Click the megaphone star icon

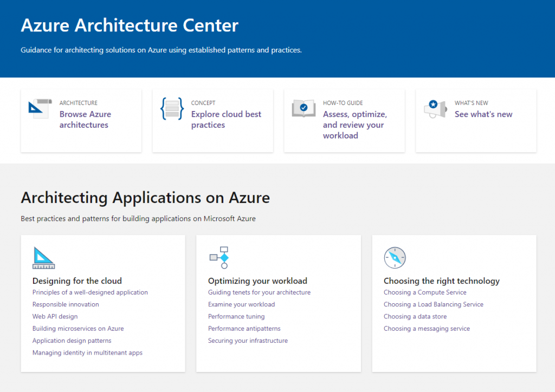[435, 109]
